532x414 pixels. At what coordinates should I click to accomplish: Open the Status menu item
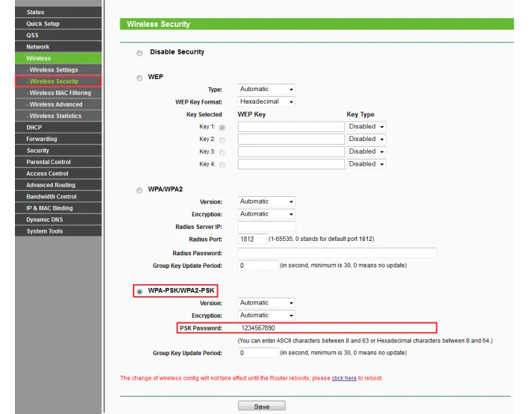tap(36, 12)
